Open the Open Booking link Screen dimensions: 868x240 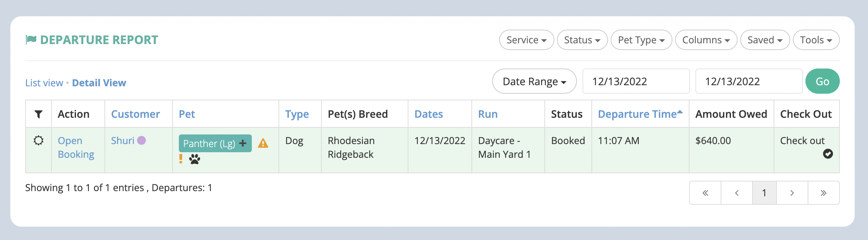pos(76,147)
